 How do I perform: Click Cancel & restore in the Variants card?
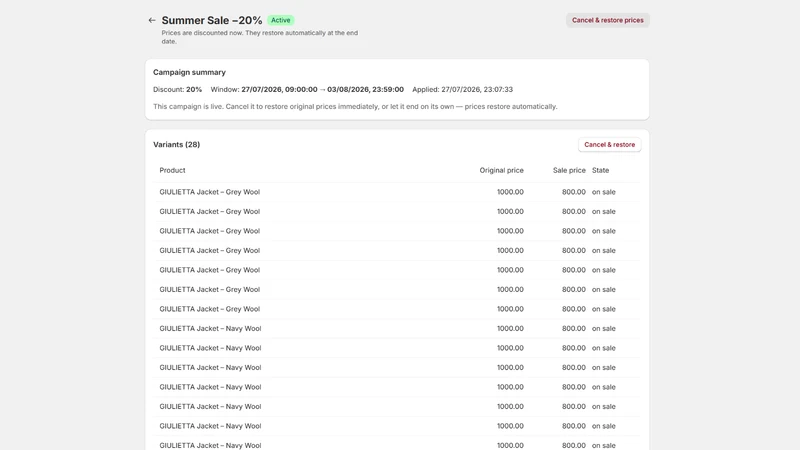pyautogui.click(x=609, y=145)
